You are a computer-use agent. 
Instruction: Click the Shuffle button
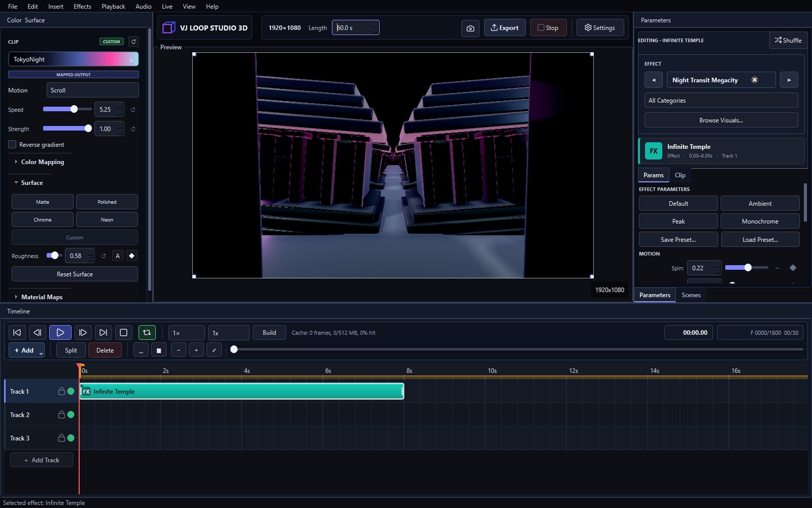pos(788,40)
